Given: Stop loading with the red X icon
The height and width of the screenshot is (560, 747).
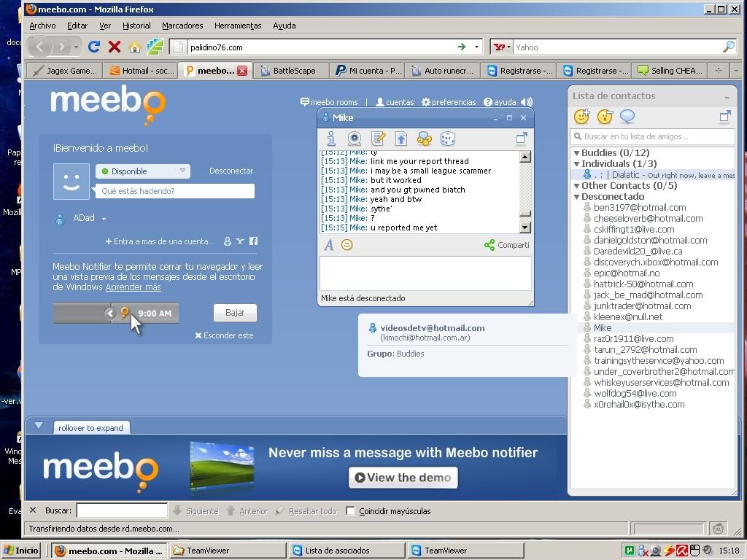Looking at the screenshot, I should 115,47.
